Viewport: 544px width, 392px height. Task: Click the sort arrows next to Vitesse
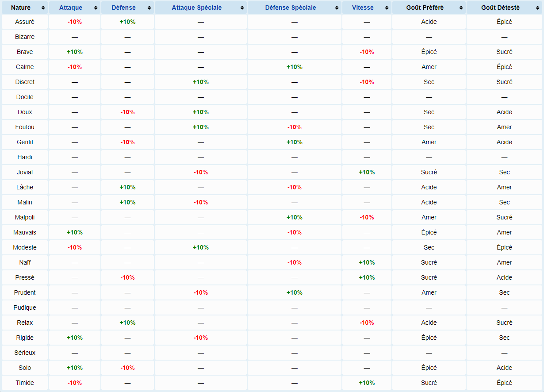pos(387,8)
